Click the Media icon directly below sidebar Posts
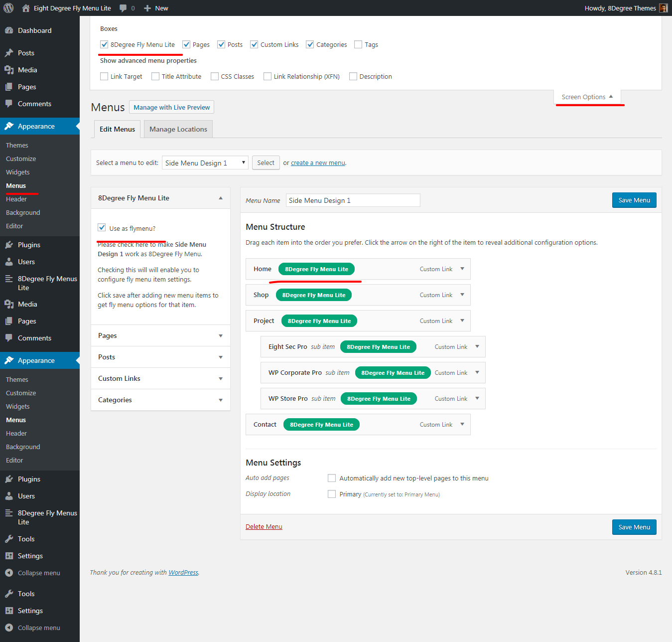 point(9,70)
